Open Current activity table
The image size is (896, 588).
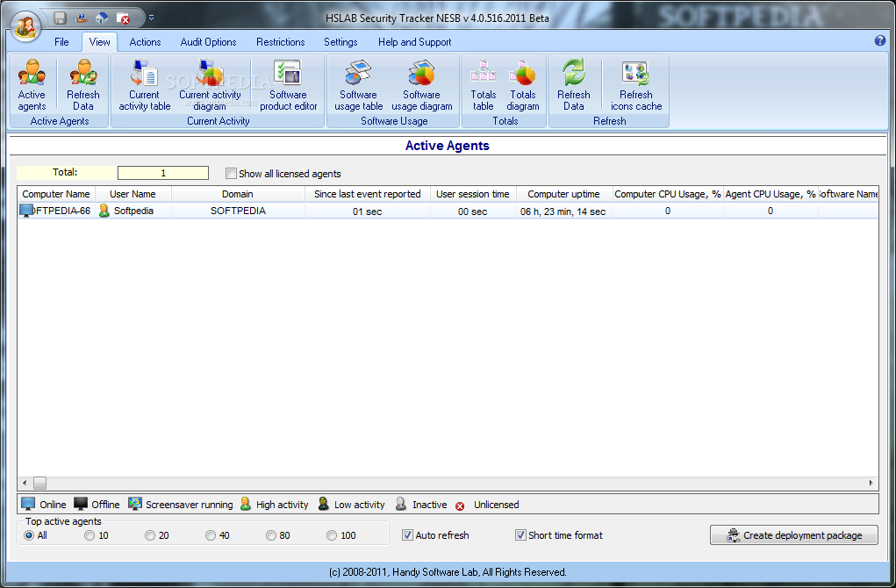tap(145, 84)
